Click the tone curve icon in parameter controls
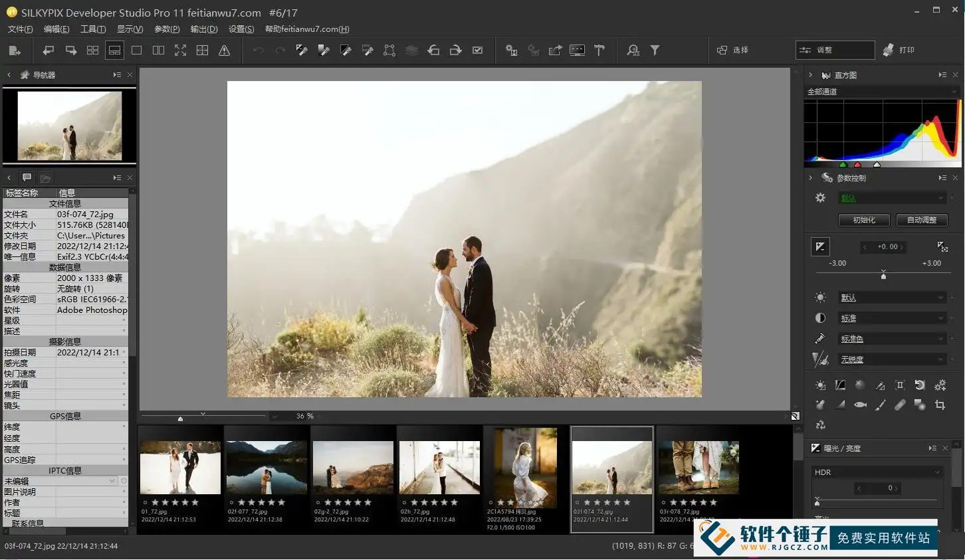The image size is (965, 560). click(840, 385)
